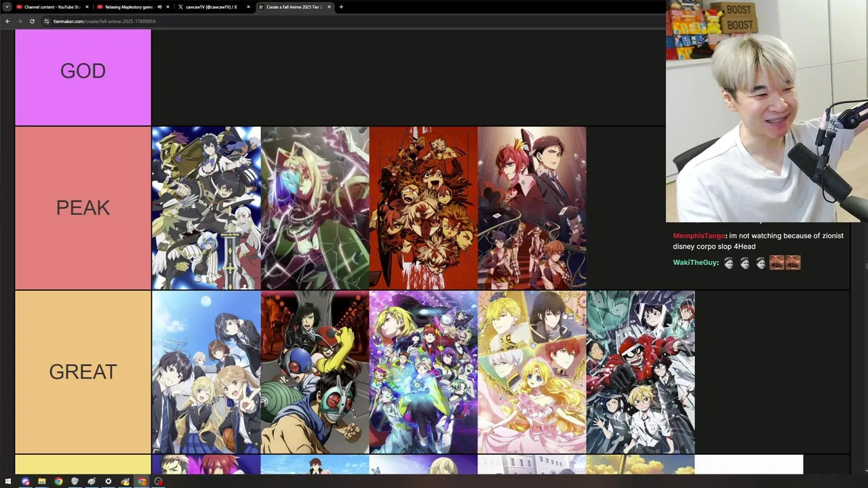Click the MemphisTango username in chat
Screen dimensions: 868x488
tap(698, 236)
